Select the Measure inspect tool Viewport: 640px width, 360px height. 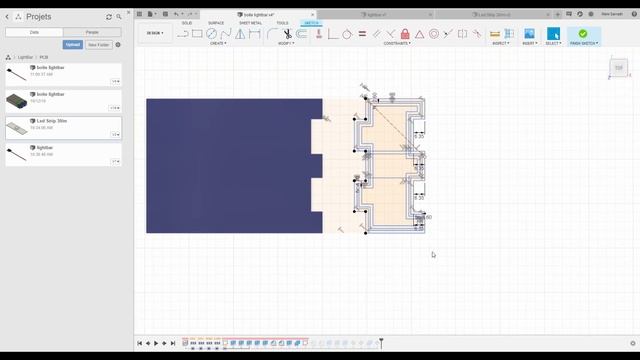(495, 34)
